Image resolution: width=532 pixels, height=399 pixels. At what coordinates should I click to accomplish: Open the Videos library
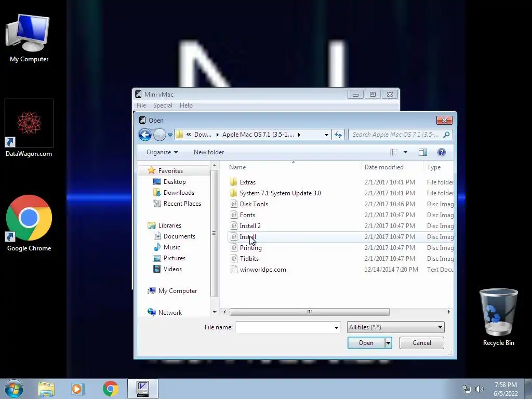pos(168,269)
